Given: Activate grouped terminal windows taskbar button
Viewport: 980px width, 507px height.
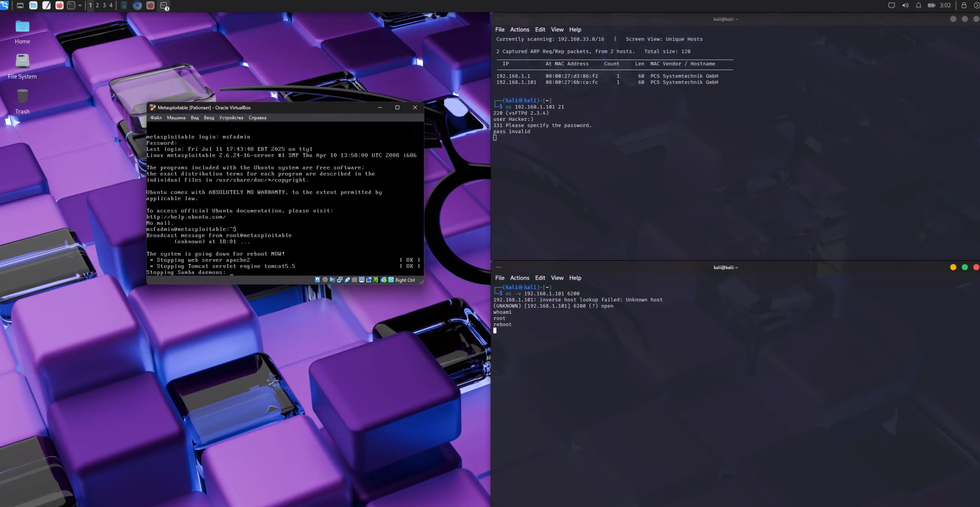Looking at the screenshot, I should tap(164, 6).
